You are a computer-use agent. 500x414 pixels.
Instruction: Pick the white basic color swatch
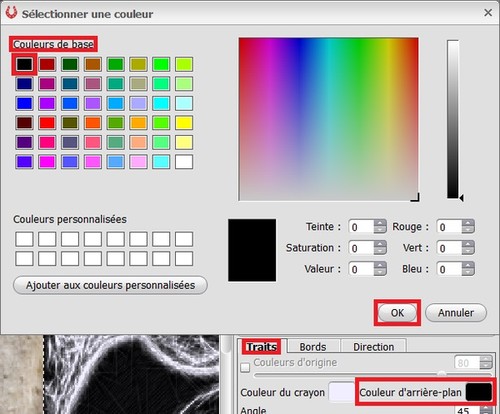184,162
